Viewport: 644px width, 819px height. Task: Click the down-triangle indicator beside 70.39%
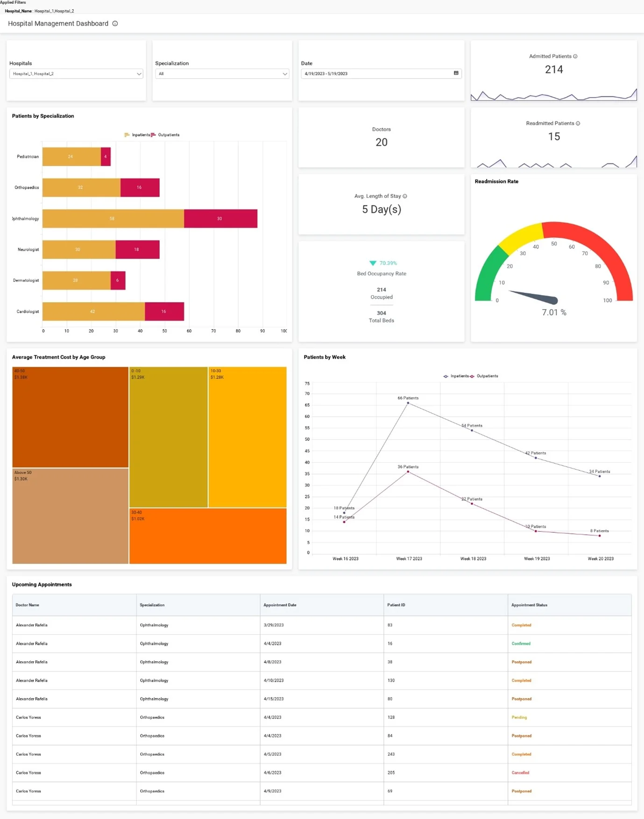(x=373, y=263)
